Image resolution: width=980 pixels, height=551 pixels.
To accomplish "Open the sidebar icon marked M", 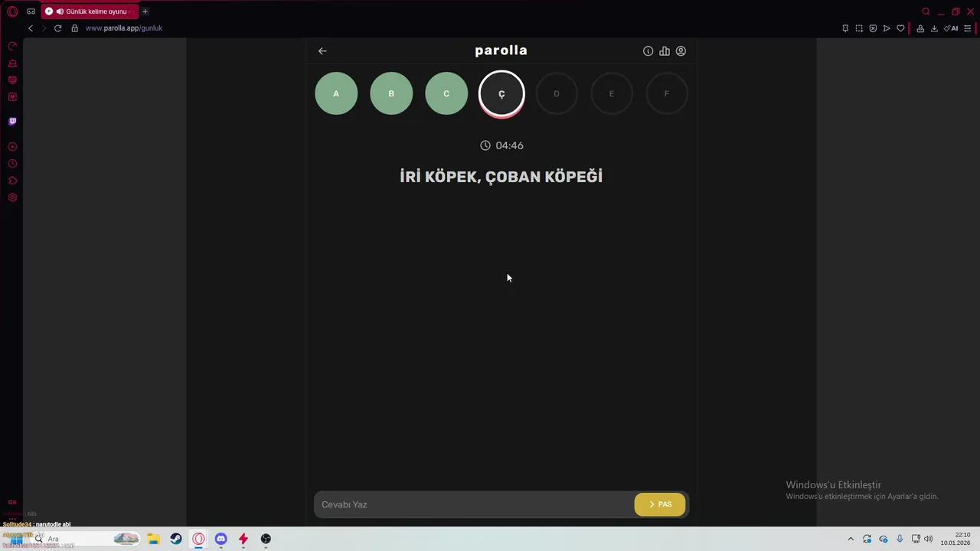I will 12,97.
